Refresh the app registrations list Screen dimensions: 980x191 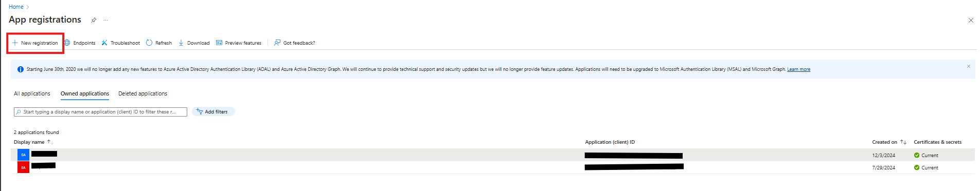coord(159,43)
